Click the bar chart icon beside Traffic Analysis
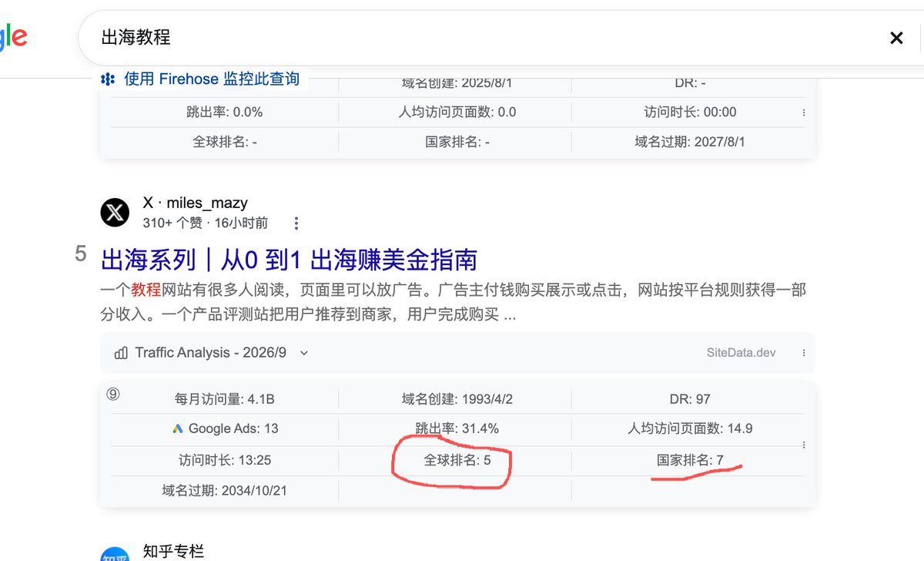Viewport: 924px width, 561px height. (121, 353)
